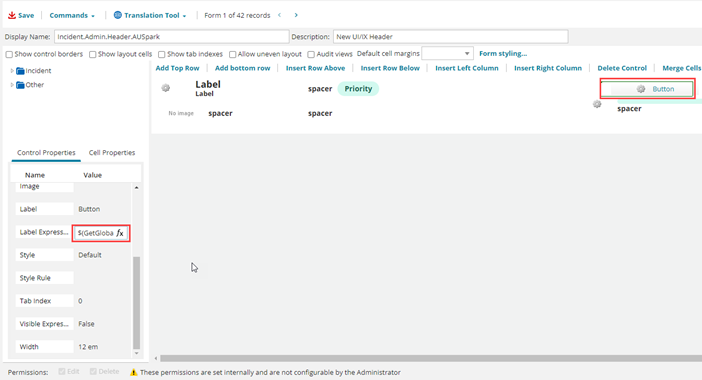Click the Label property value Button

click(x=89, y=209)
